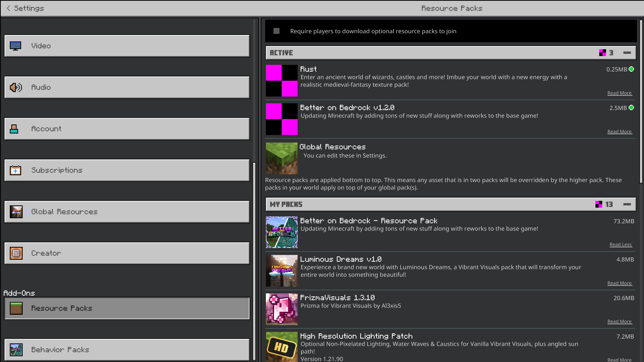Screen dimensions: 644x362
Task: Click the Account profile icon
Action: [x=14, y=129]
